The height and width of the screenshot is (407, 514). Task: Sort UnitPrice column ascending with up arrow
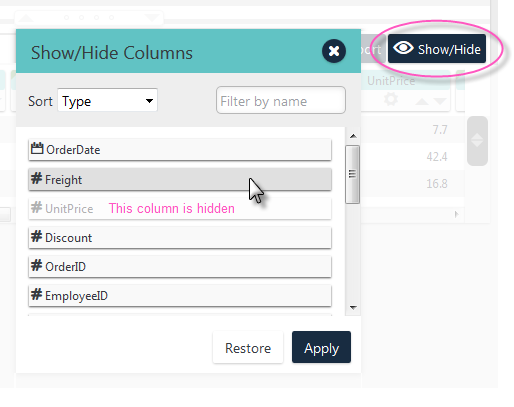click(422, 101)
